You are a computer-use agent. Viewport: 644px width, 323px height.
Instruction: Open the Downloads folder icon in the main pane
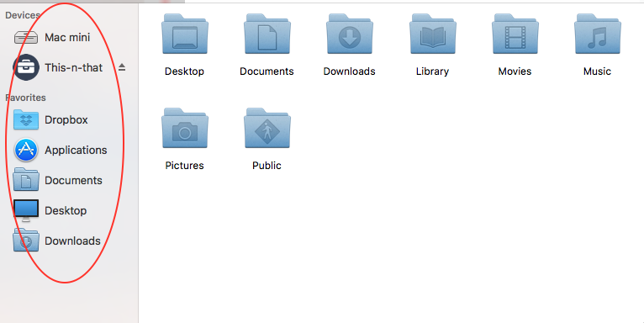pos(350,34)
